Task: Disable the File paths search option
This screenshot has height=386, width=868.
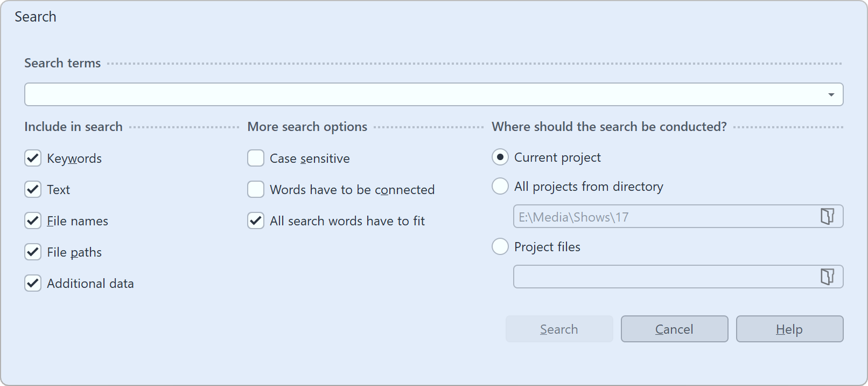Action: pos(32,252)
